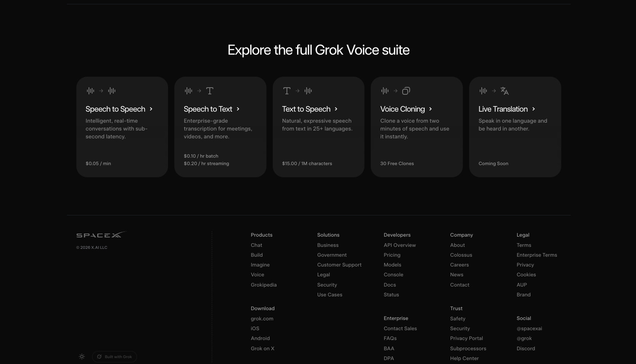Click the chevron beside Speech to Speech

coord(151,109)
